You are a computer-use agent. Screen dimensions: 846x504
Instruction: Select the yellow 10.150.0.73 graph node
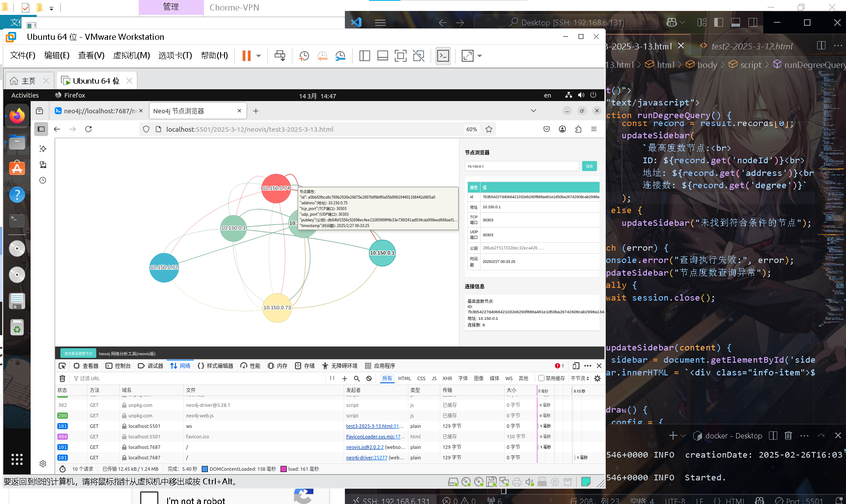pos(277,308)
